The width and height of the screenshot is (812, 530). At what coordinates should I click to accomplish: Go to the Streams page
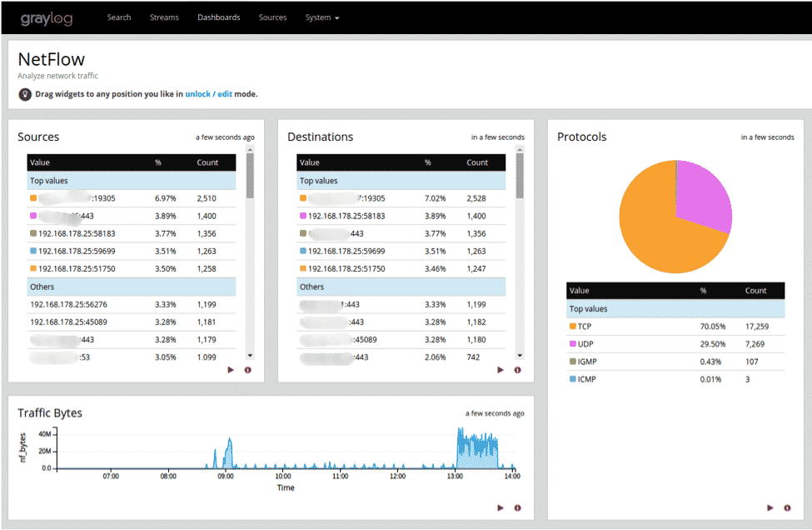coord(164,17)
